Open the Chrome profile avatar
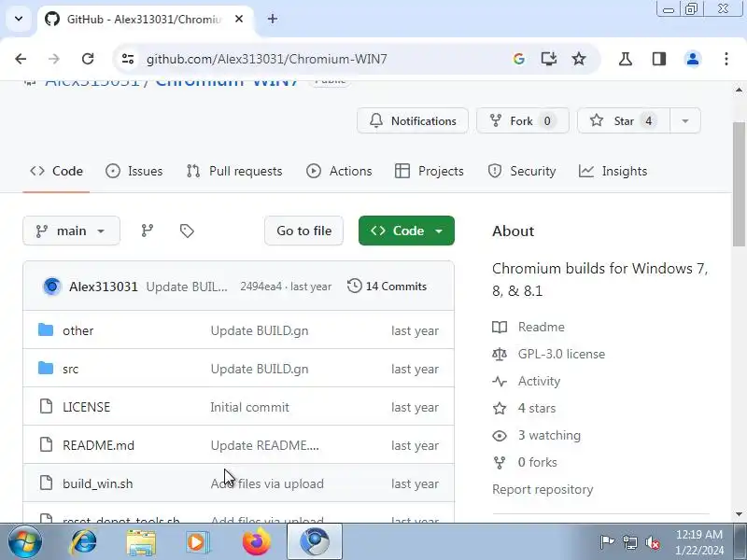Viewport: 747px width, 560px height. [x=693, y=59]
